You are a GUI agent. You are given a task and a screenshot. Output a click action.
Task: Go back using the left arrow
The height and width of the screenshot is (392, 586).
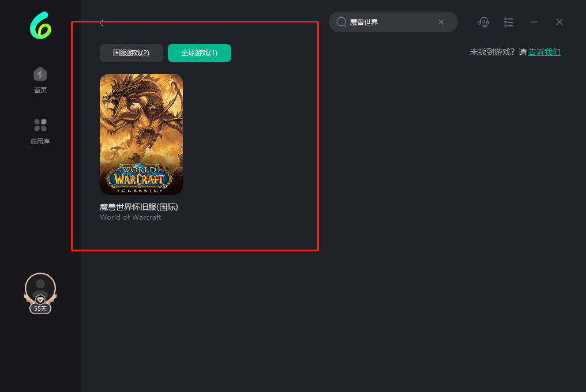(x=102, y=23)
